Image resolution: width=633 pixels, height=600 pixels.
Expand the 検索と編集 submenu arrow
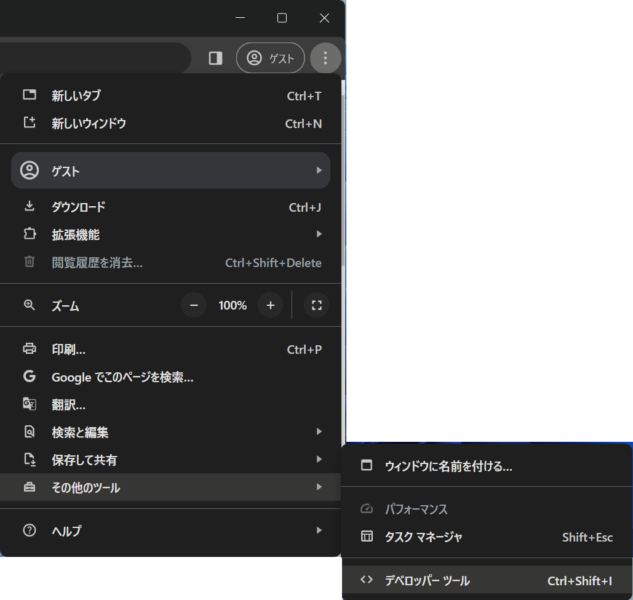coord(319,432)
